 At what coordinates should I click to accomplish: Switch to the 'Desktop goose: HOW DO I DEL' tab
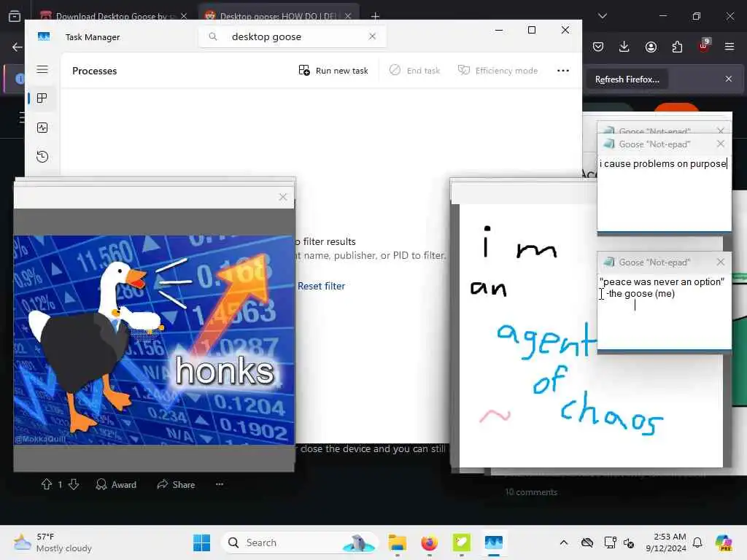pos(279,16)
